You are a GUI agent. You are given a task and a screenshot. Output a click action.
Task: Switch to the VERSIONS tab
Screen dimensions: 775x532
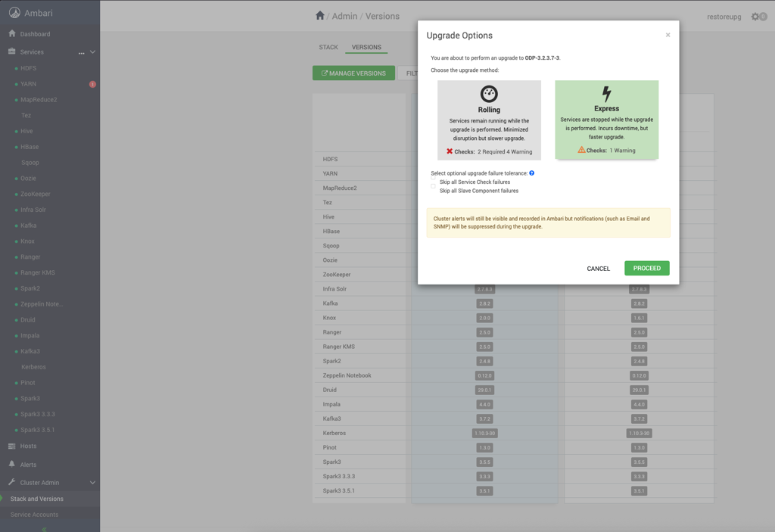click(x=366, y=47)
